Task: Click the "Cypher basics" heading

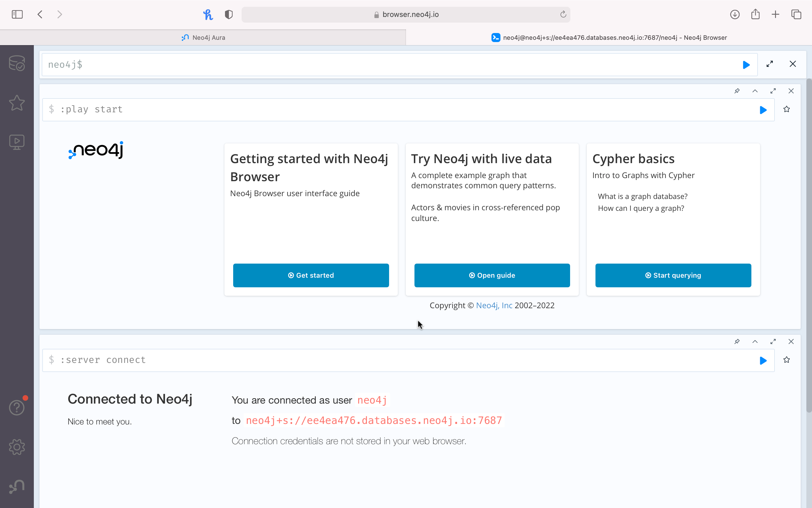Action: point(633,159)
